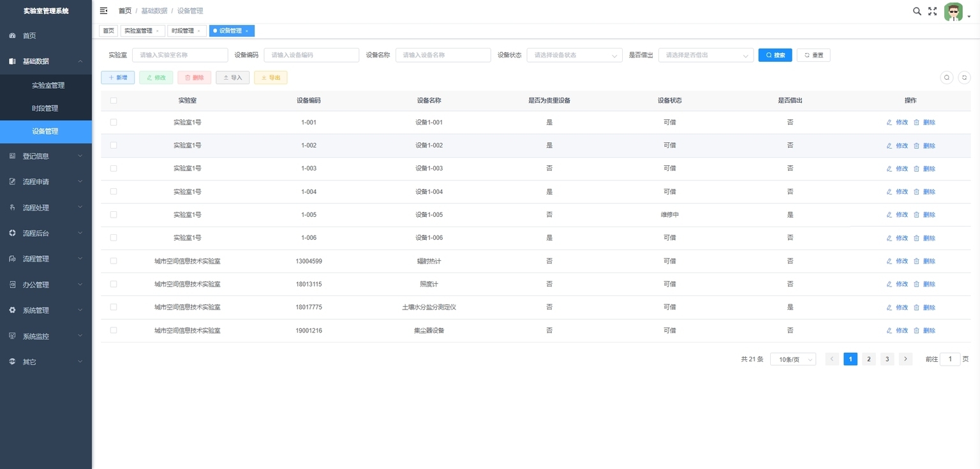
Task: Delete device 1-002 row
Action: (x=924, y=145)
